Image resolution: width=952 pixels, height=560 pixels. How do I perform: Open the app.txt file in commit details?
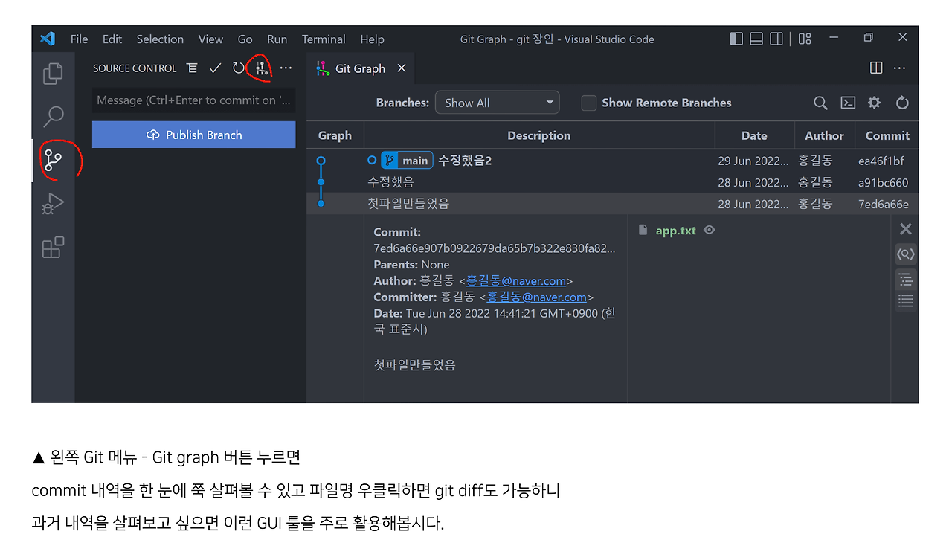coord(675,231)
